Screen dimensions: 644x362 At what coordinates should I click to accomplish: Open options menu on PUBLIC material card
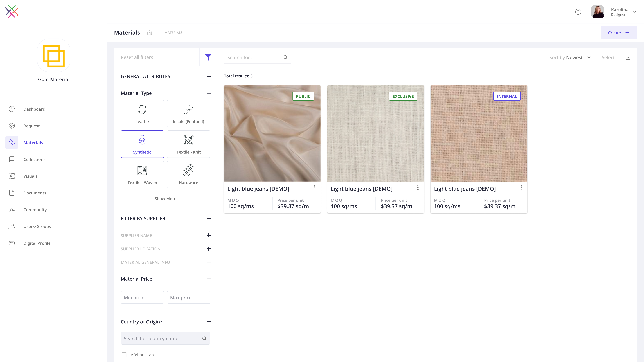[x=315, y=188]
